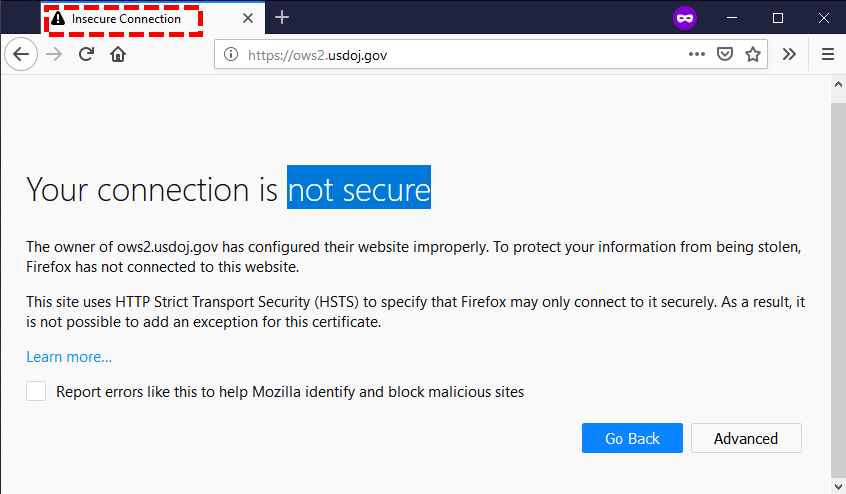Open the Learn more link
This screenshot has height=494, width=846.
coord(69,357)
